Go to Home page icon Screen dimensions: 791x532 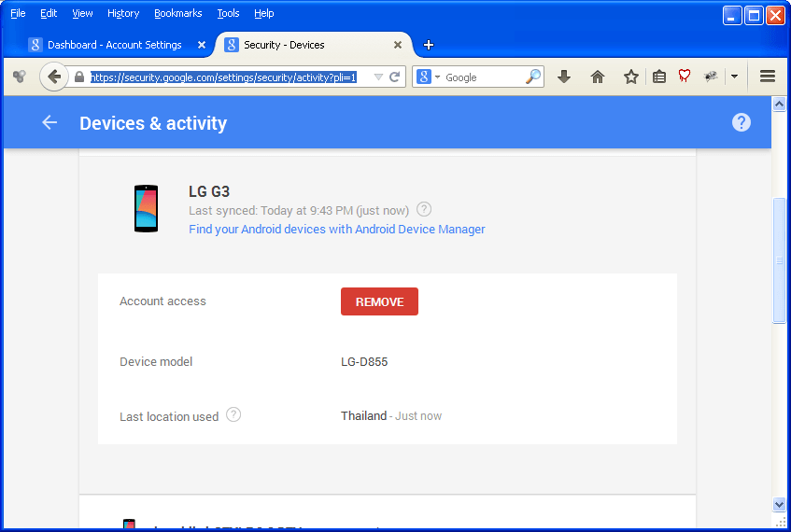coord(598,77)
